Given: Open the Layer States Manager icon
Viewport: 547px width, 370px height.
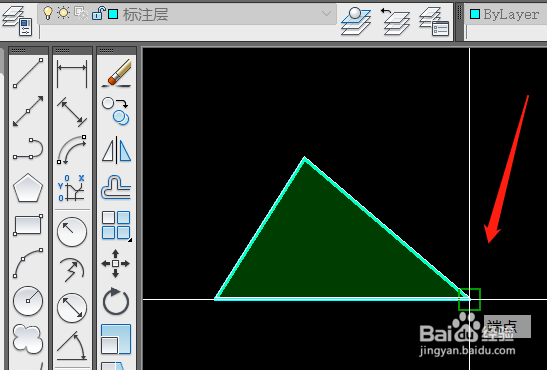Looking at the screenshot, I should [x=434, y=22].
